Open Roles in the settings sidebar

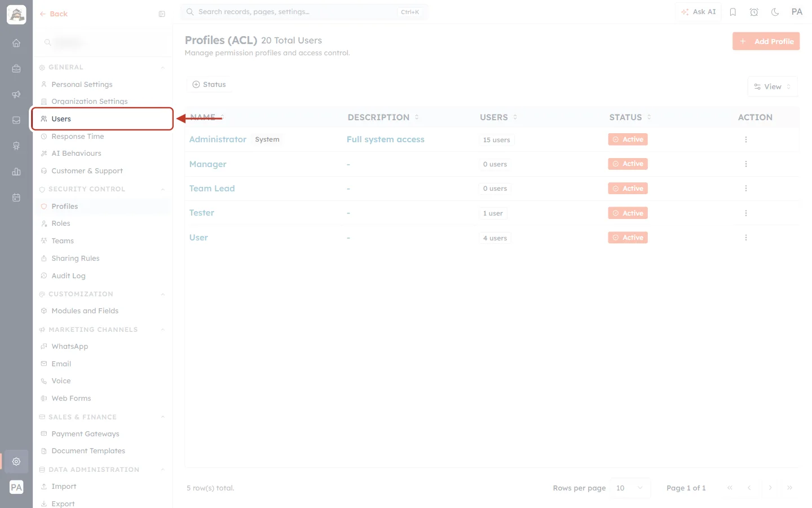[x=102, y=224]
